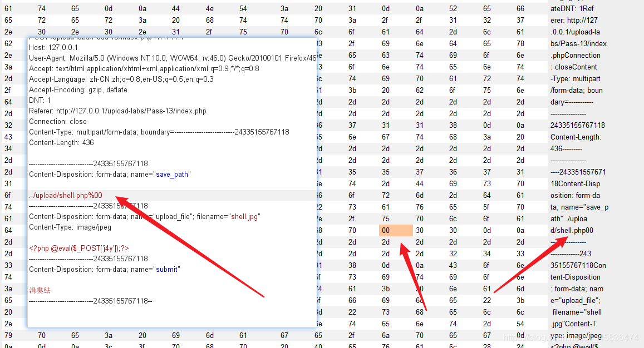Select ASCII text 'osition: form-da'
This screenshot has height=348, width=644.
click(x=575, y=195)
